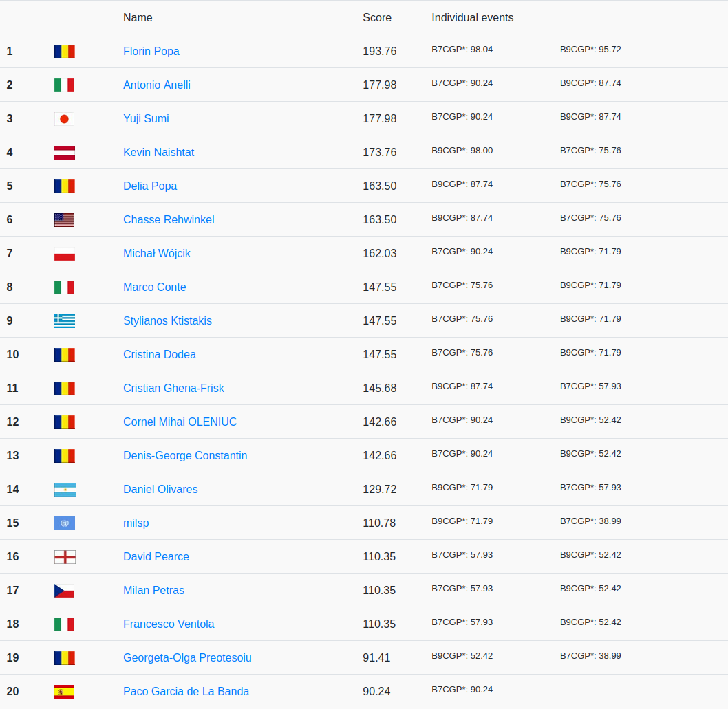Viewport: 728px width, 709px height.
Task: Click the Greek flag beside Stylianos Ktistakis
Action: click(x=64, y=321)
